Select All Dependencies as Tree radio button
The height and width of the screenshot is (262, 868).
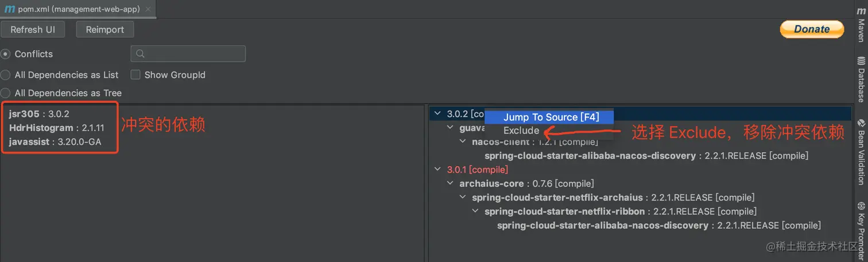click(5, 93)
